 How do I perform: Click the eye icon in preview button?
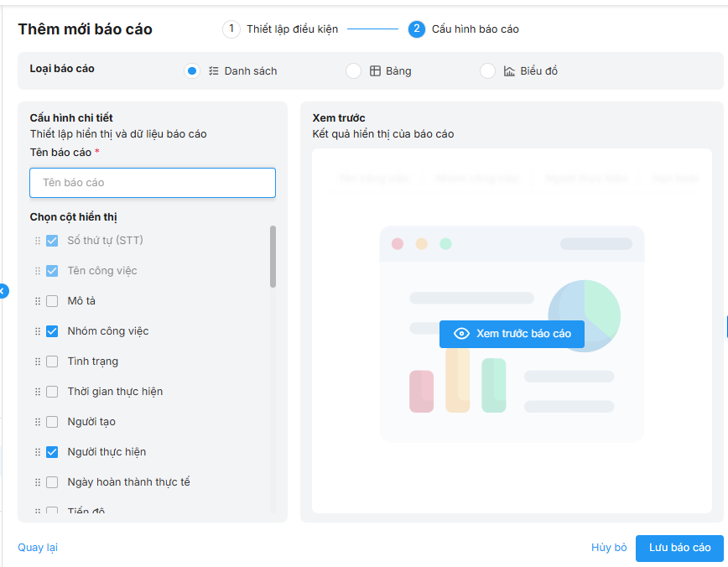[x=461, y=334]
